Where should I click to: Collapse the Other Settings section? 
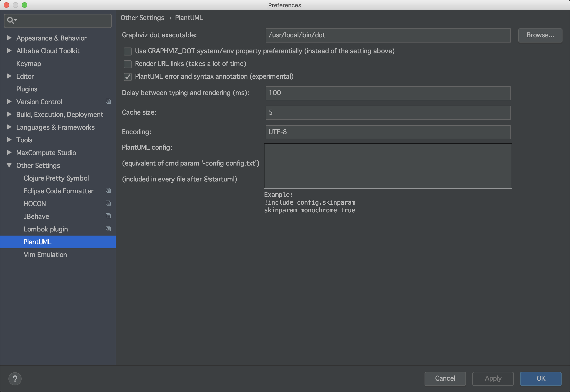click(x=9, y=165)
